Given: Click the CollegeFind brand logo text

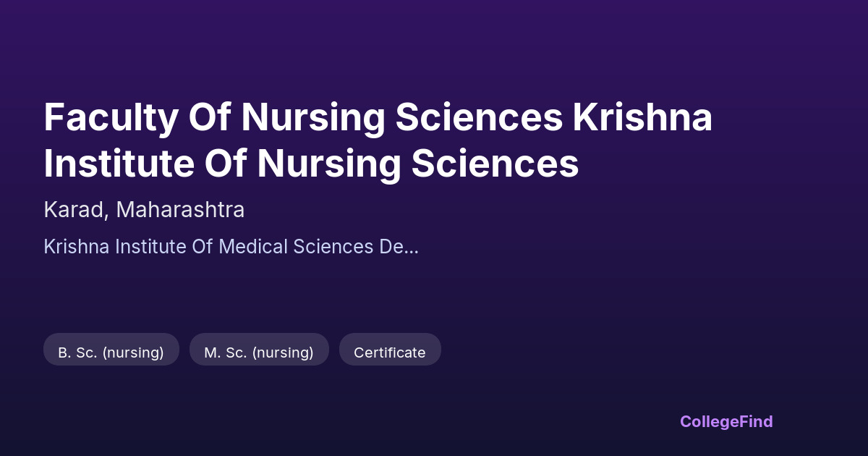Looking at the screenshot, I should point(726,421).
